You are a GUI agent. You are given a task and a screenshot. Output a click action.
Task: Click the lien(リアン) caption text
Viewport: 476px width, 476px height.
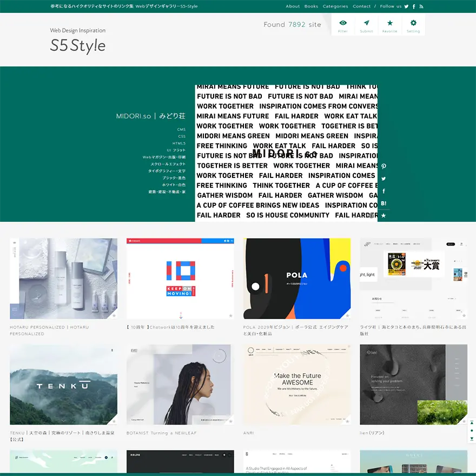coord(372,433)
